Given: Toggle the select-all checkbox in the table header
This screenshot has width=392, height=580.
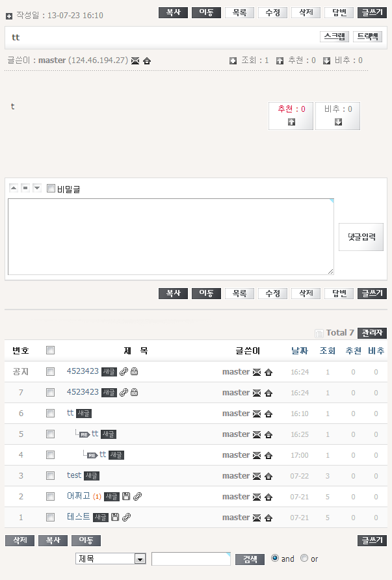Looking at the screenshot, I should (50, 350).
